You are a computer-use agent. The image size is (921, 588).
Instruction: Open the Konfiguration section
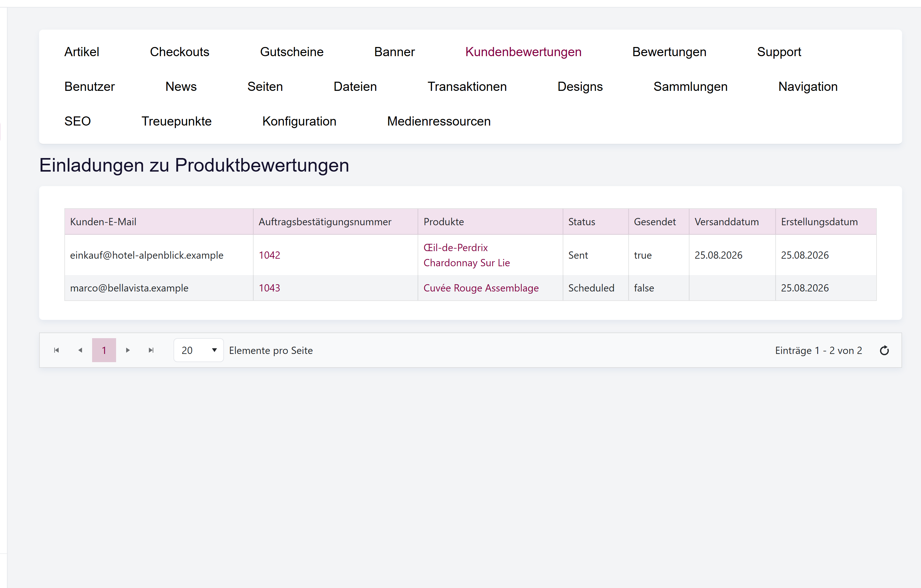click(299, 121)
